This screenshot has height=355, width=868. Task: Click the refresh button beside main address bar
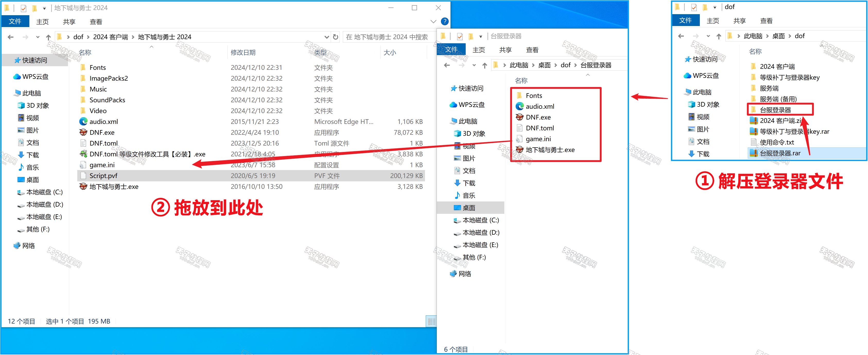pos(336,37)
